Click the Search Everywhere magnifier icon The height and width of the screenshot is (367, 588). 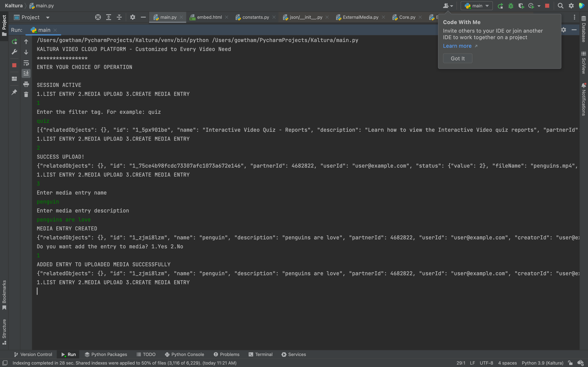(560, 6)
